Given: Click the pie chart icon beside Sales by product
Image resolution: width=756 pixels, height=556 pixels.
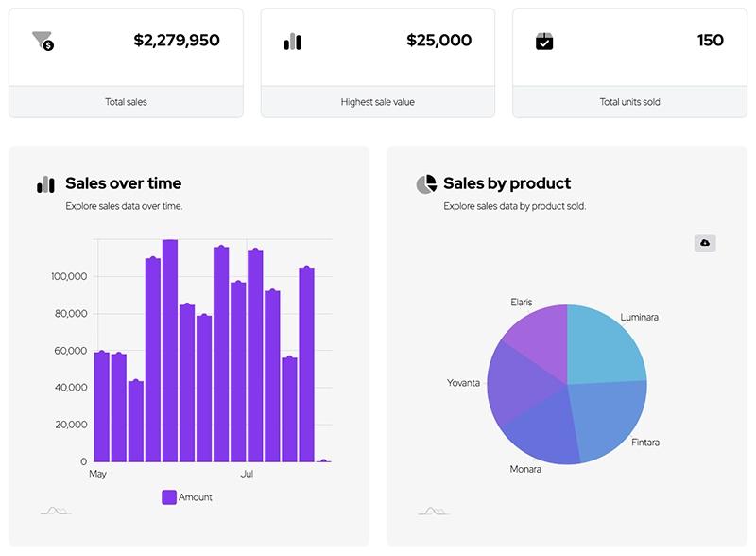Looking at the screenshot, I should tap(425, 184).
